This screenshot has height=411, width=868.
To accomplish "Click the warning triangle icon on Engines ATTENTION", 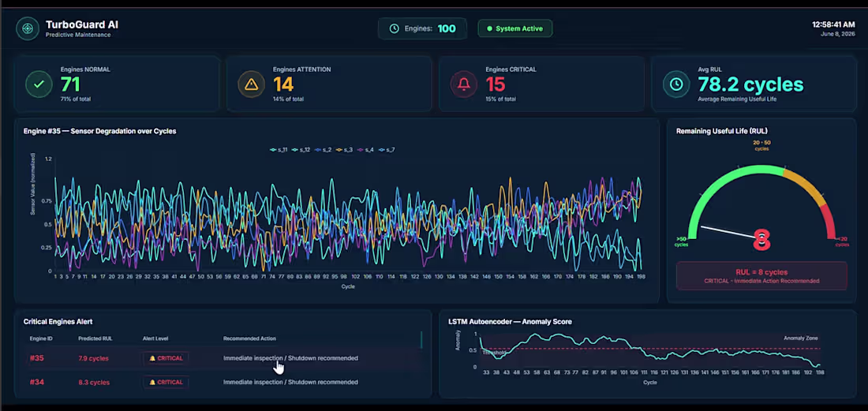I will point(251,84).
